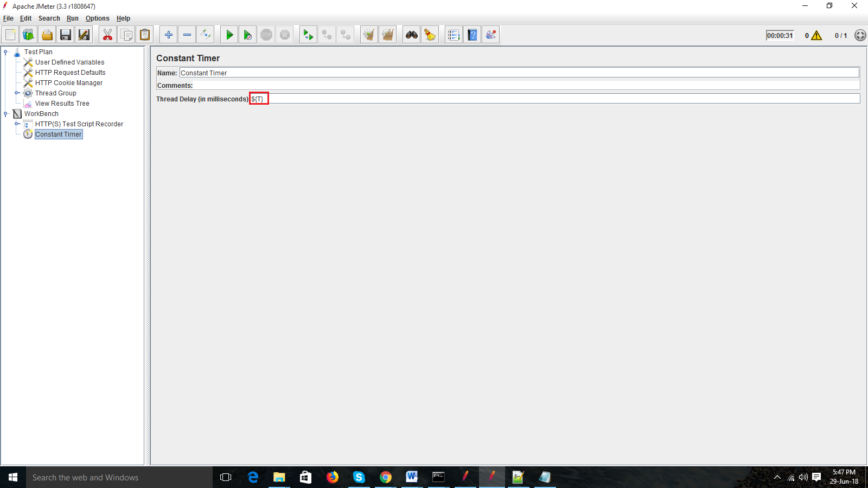Image resolution: width=868 pixels, height=488 pixels.
Task: Reset search with the yellow brush icon
Action: coord(430,35)
